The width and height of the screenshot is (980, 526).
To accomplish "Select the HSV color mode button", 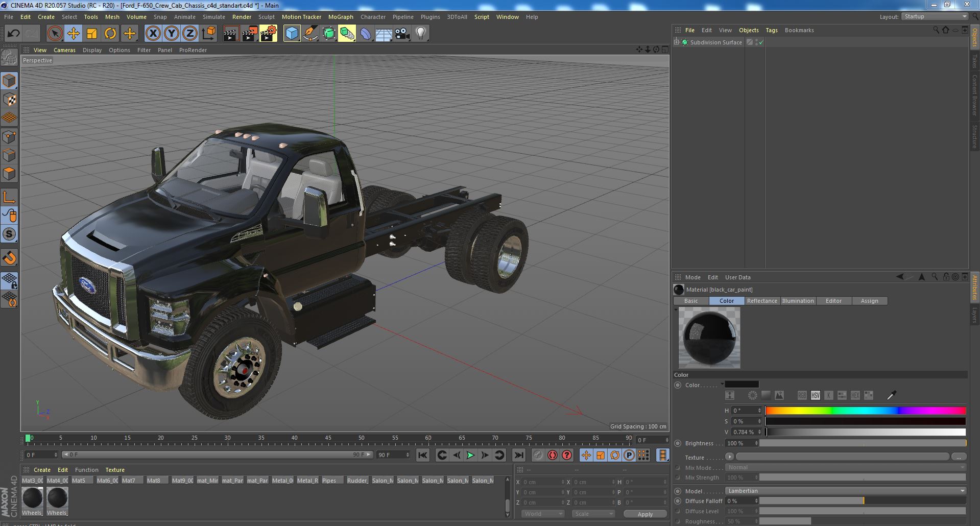I will click(816, 395).
